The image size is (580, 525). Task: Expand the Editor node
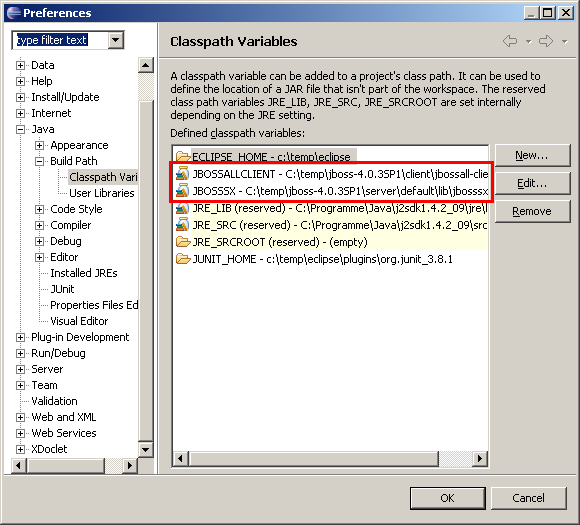tap(40, 257)
